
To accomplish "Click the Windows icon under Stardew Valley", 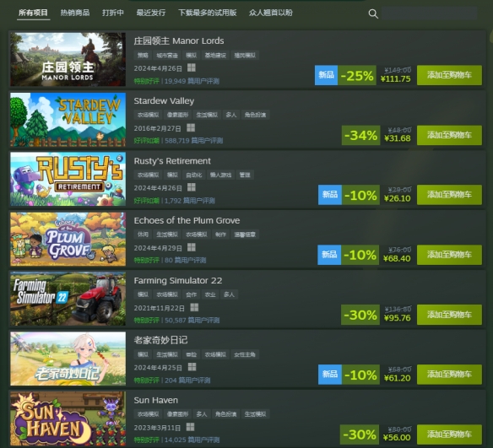I will coord(191,127).
